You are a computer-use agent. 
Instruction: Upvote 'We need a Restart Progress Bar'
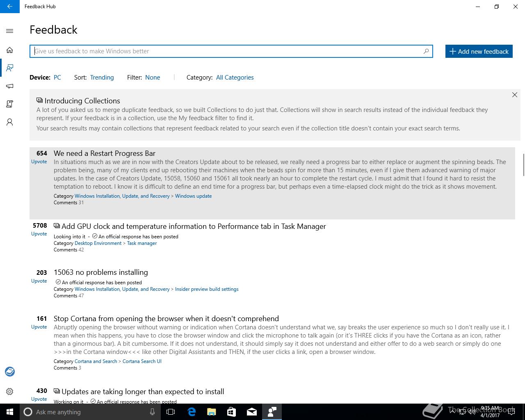point(39,162)
